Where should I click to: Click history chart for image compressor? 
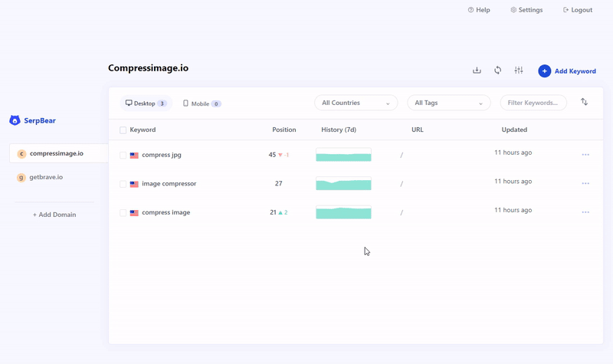coord(343,183)
